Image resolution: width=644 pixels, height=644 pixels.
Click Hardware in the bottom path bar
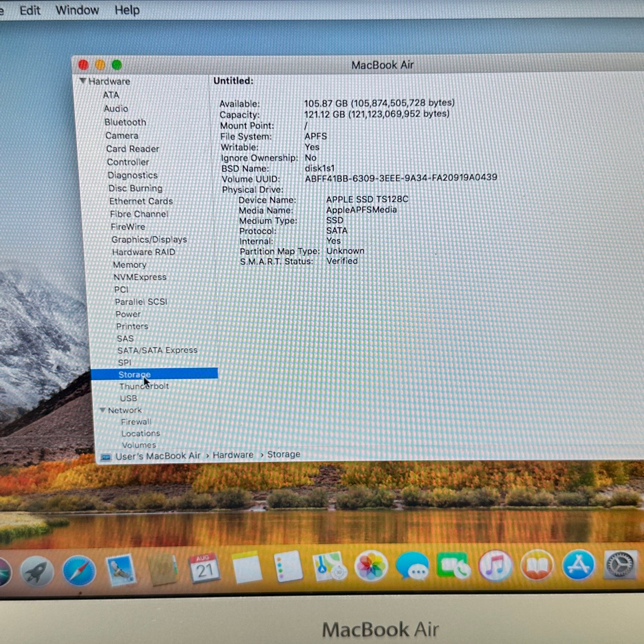(x=233, y=455)
